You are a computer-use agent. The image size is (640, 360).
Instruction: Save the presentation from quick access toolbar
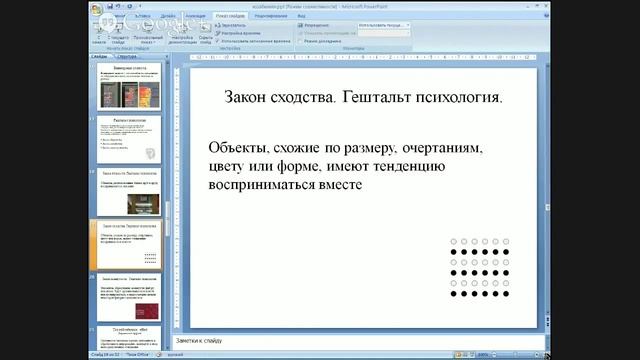(x=110, y=6)
